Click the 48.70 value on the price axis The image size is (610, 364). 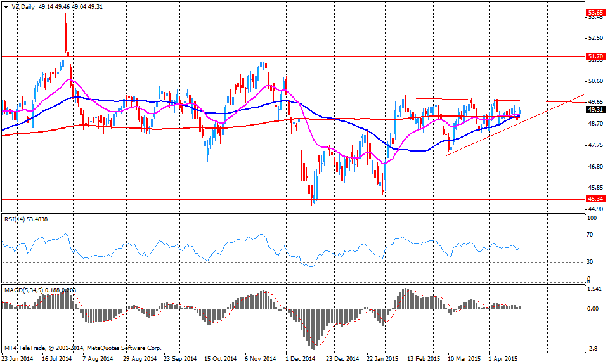595,123
